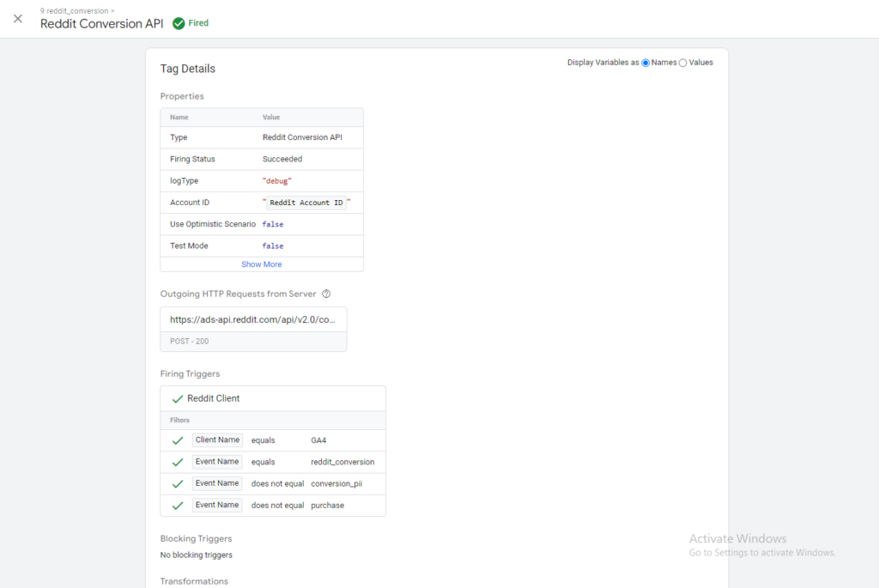Open the Reddit Client firing trigger
This screenshot has width=879, height=588.
[x=214, y=399]
